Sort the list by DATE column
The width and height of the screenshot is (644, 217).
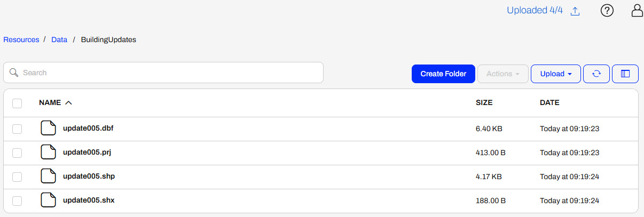tap(549, 103)
